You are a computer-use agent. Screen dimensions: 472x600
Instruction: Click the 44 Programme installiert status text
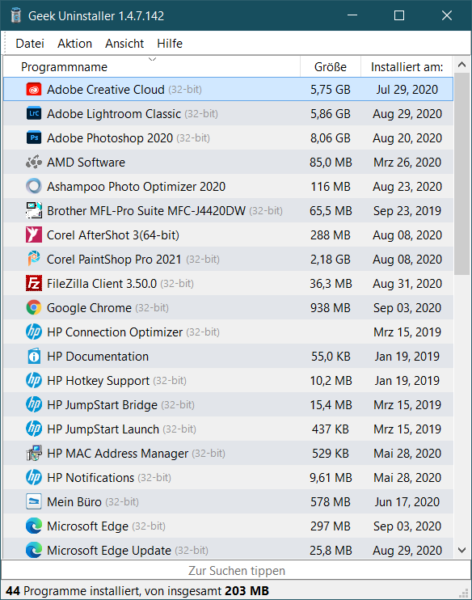pos(138,590)
